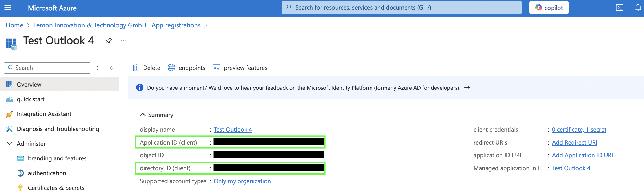The width and height of the screenshot is (644, 191).
Task: Open Managed application Test Outlook 4 link
Action: point(571,168)
